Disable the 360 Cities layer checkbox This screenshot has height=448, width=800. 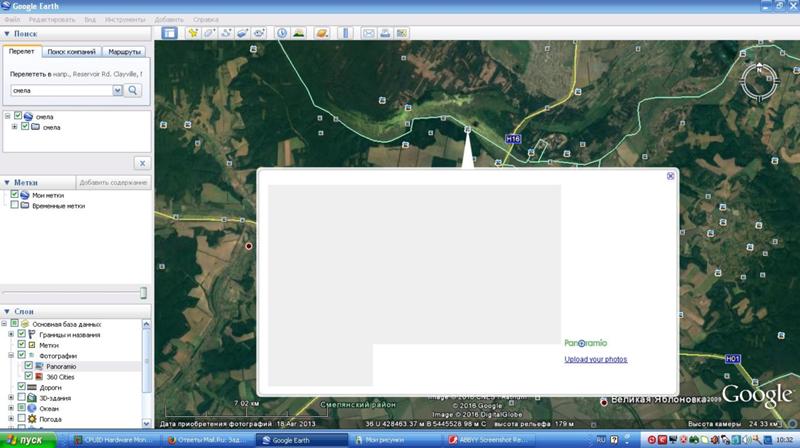[x=29, y=376]
